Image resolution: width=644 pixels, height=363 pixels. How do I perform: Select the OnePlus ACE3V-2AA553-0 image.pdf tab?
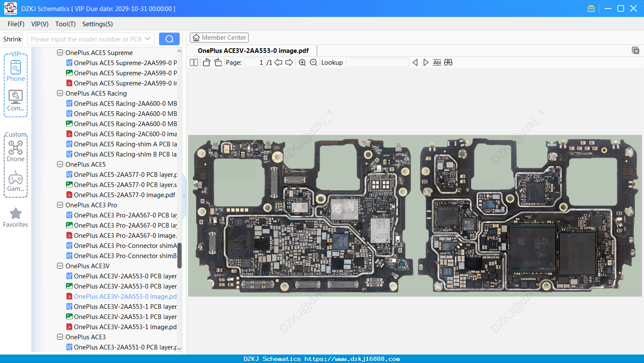coord(253,50)
